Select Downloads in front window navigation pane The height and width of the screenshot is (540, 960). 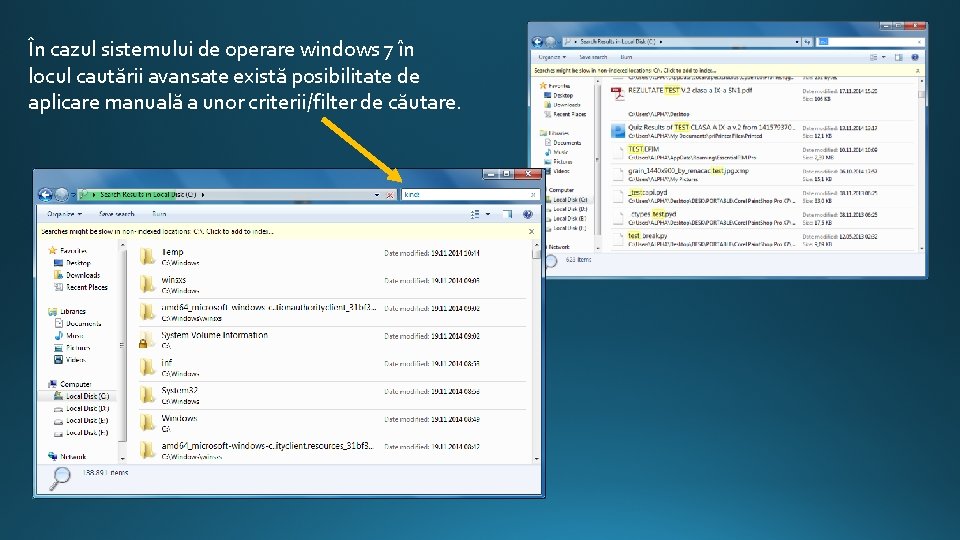[83, 275]
